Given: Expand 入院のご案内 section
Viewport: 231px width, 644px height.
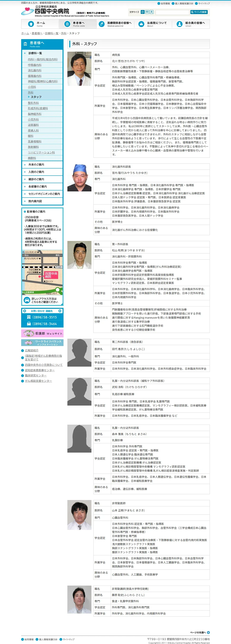Looking at the screenshot, I should pos(43,172).
